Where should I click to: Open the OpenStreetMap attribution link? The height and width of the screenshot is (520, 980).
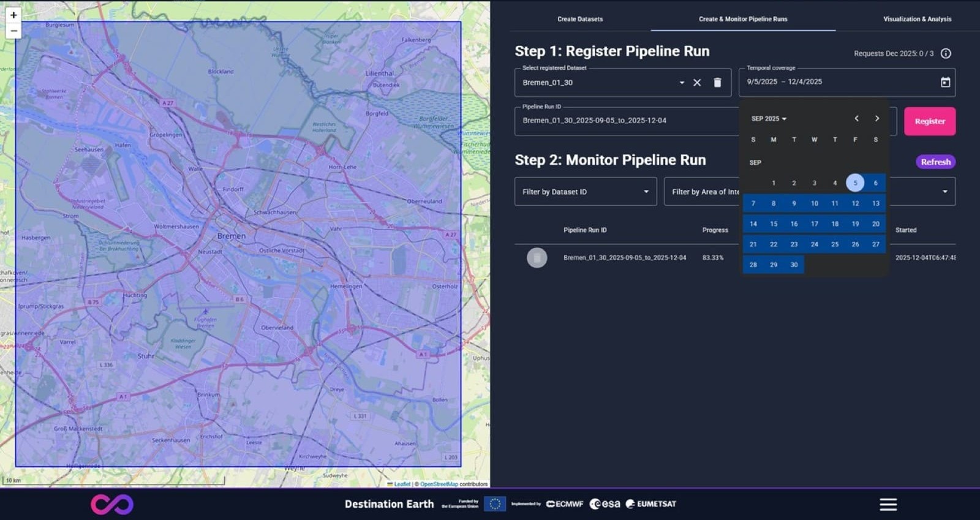439,484
